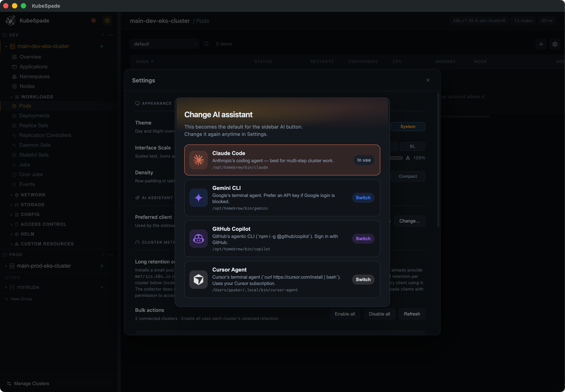Expand main-prod-eks-cluster node
The width and height of the screenshot is (565, 392).
click(6, 266)
